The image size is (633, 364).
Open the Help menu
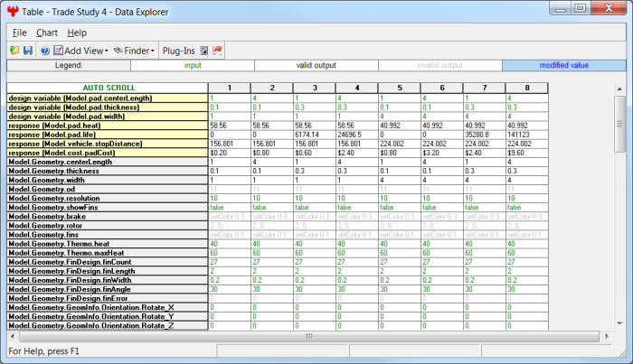[77, 33]
